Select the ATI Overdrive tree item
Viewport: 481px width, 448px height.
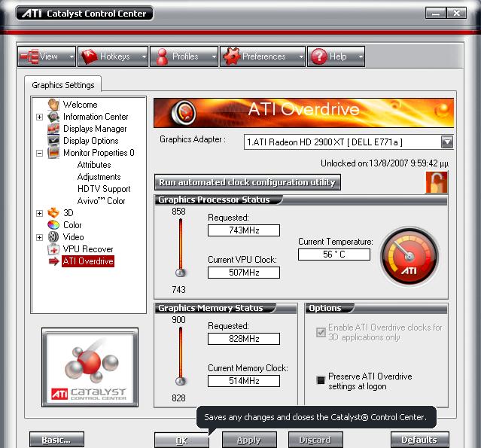coord(88,261)
